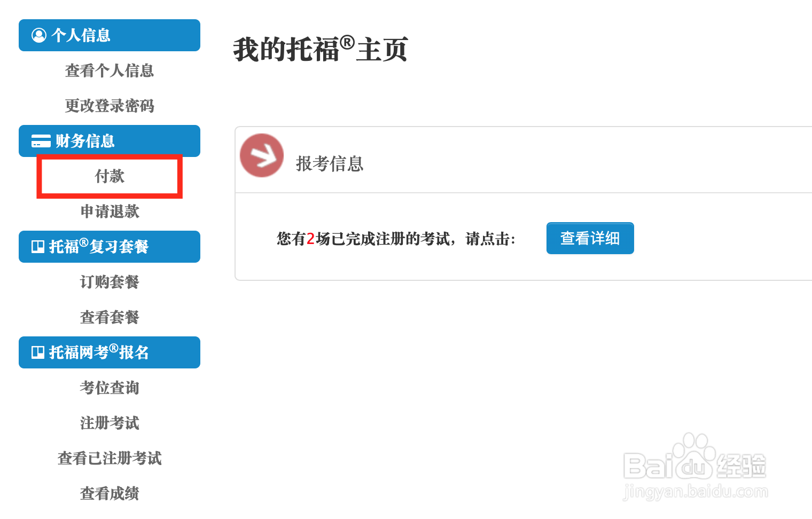This screenshot has height=519, width=812.
Task: Click the book icon on 托福复习套餐 header
Action: click(x=38, y=246)
